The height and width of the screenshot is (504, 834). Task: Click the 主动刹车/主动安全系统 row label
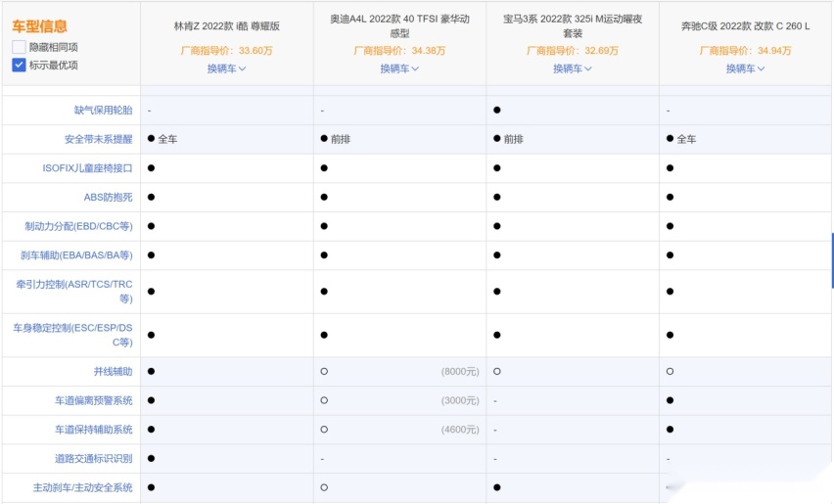point(82,487)
